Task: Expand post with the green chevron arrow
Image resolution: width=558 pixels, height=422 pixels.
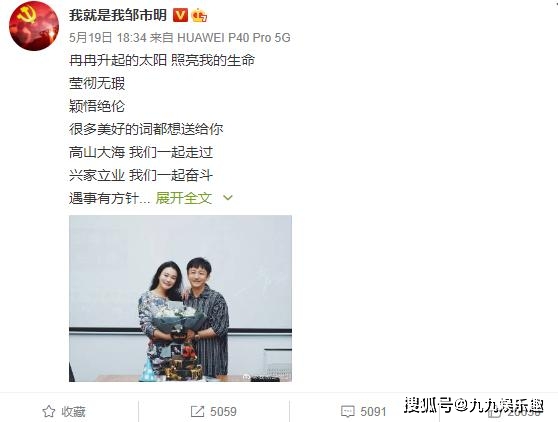Action: 227,198
